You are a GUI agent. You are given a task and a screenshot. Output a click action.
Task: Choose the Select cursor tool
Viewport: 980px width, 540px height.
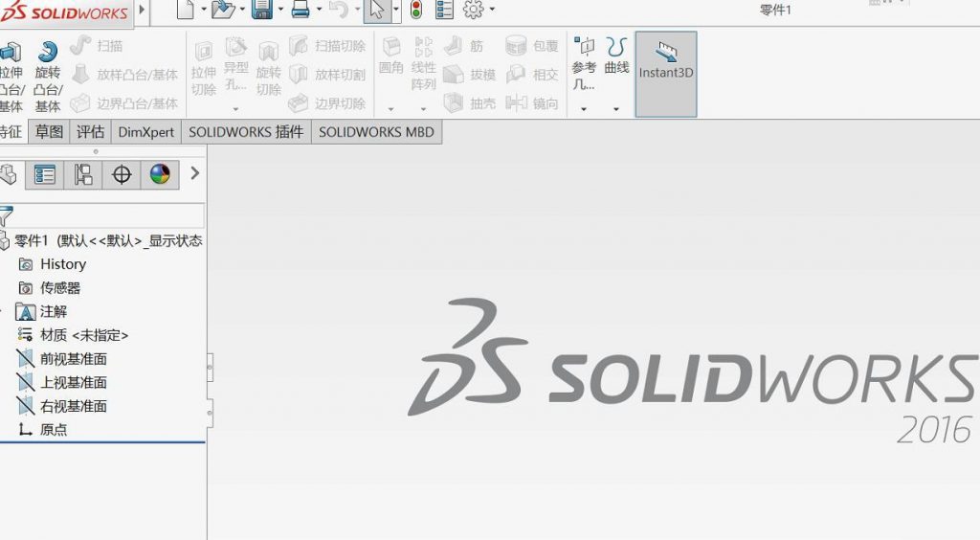(x=377, y=10)
